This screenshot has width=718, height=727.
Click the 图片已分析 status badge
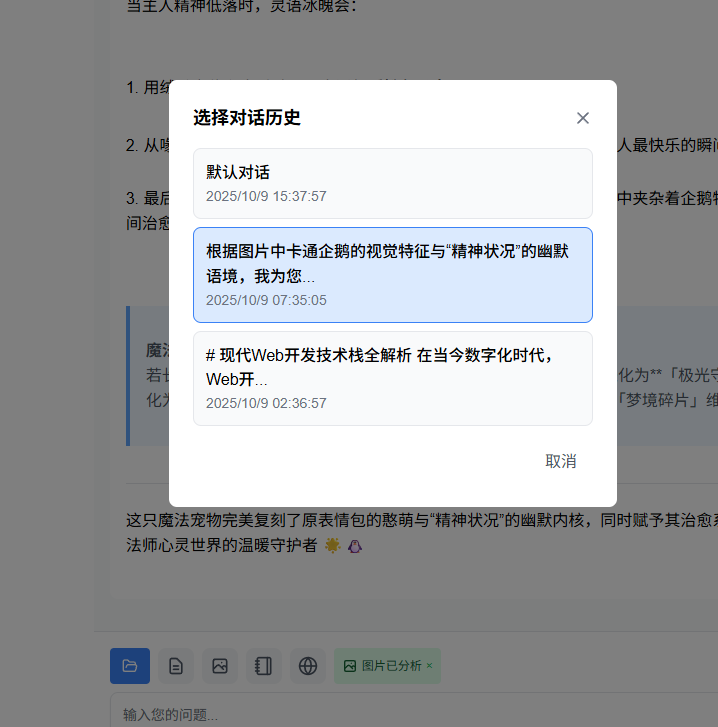point(387,666)
